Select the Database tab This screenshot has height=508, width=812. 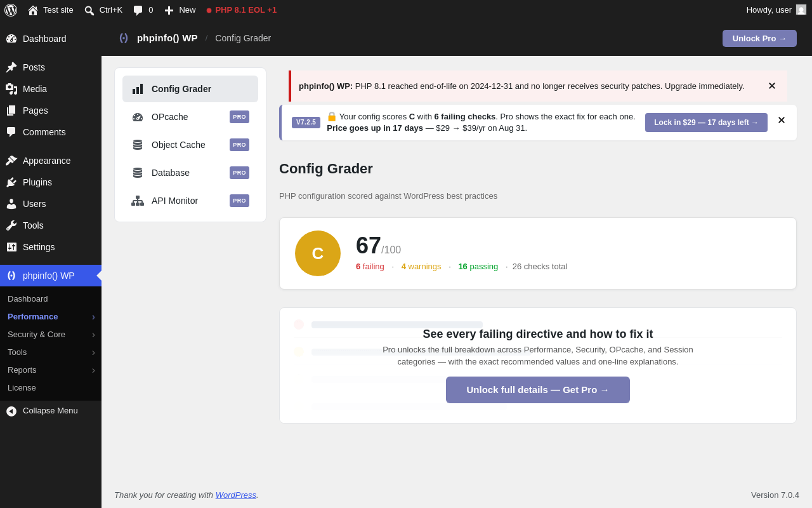[190, 173]
